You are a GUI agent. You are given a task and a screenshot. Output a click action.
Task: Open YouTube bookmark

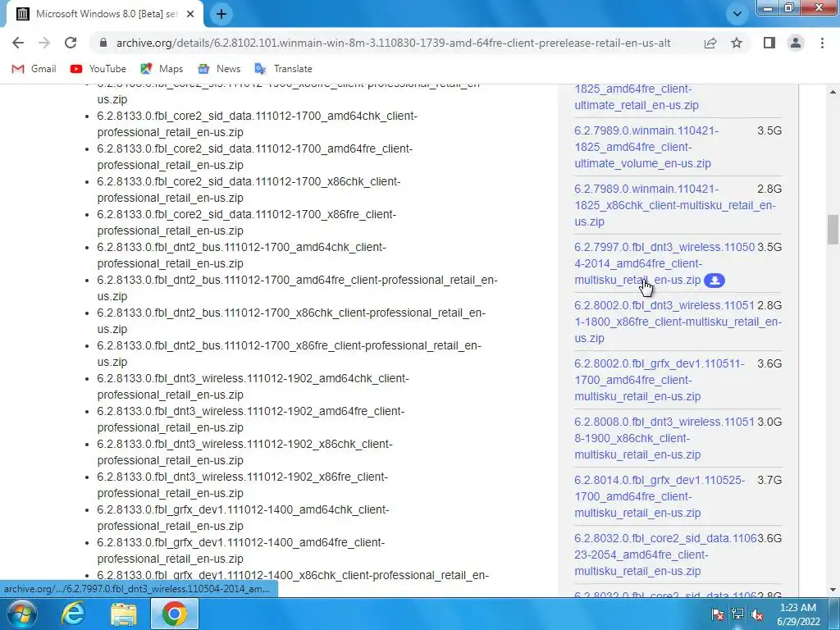click(x=98, y=69)
